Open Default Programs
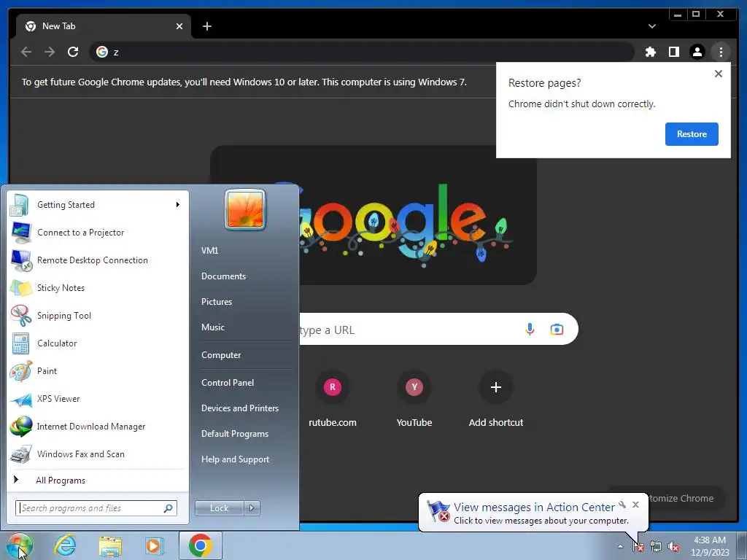This screenshot has height=560, width=747. click(235, 434)
